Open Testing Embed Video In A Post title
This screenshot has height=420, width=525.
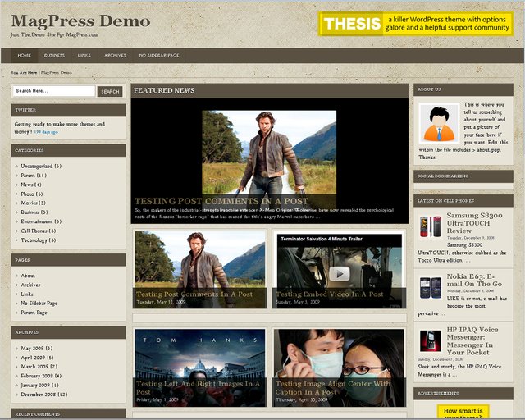(329, 294)
